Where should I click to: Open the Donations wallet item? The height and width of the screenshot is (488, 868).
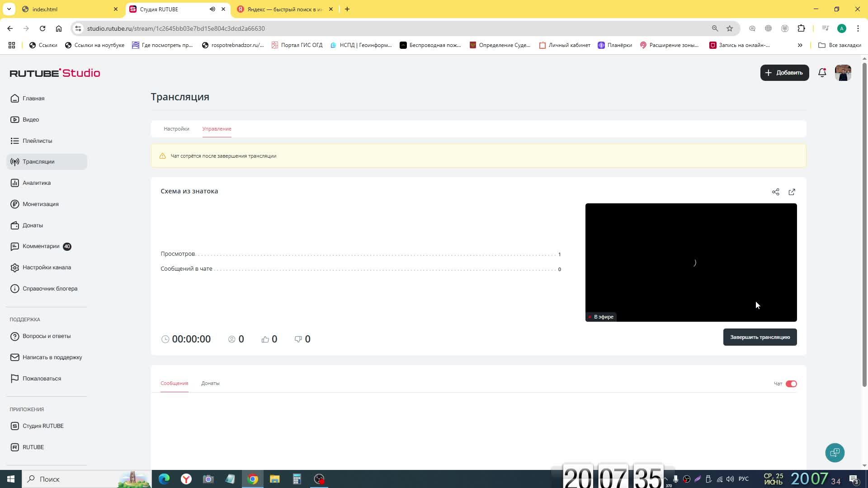(33, 225)
